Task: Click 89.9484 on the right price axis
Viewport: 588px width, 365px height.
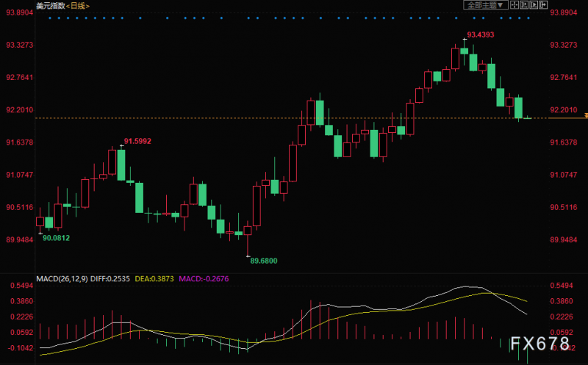Action: pyautogui.click(x=564, y=240)
